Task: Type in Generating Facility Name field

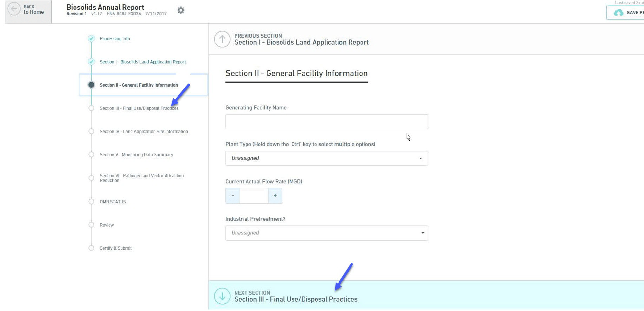Action: click(x=327, y=122)
